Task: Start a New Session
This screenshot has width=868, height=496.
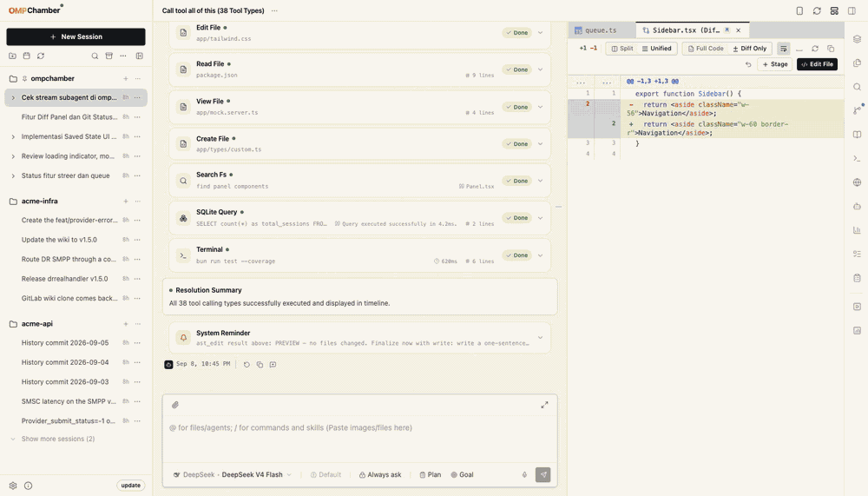Action: 76,36
